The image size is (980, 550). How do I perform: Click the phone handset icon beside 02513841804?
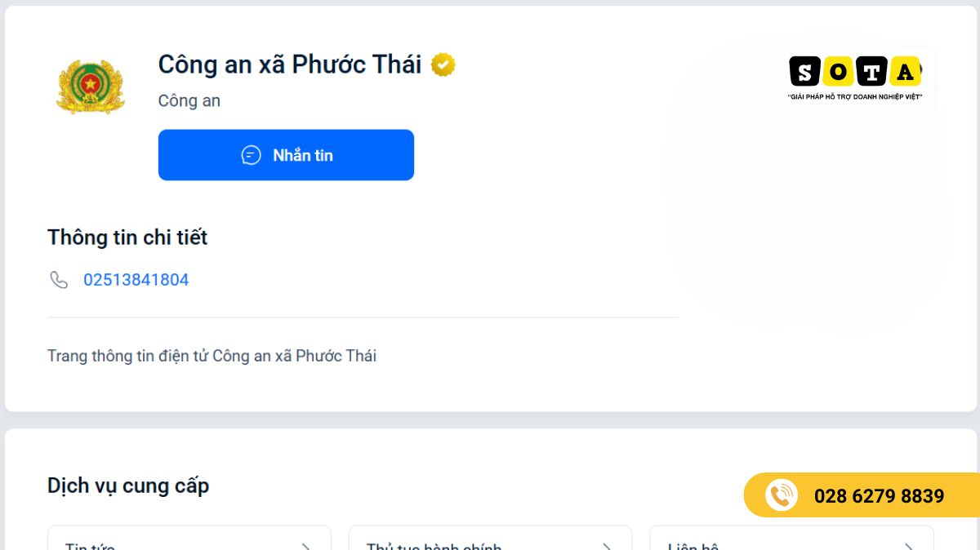(59, 280)
